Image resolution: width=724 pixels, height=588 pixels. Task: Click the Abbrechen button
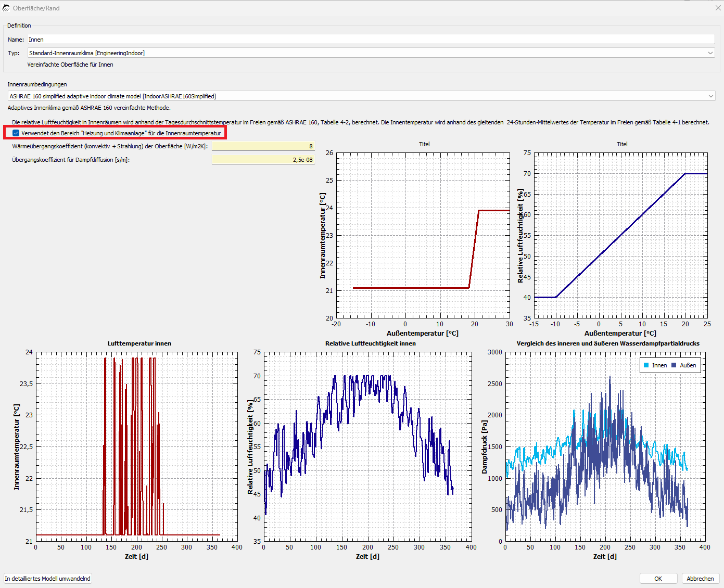pyautogui.click(x=700, y=579)
